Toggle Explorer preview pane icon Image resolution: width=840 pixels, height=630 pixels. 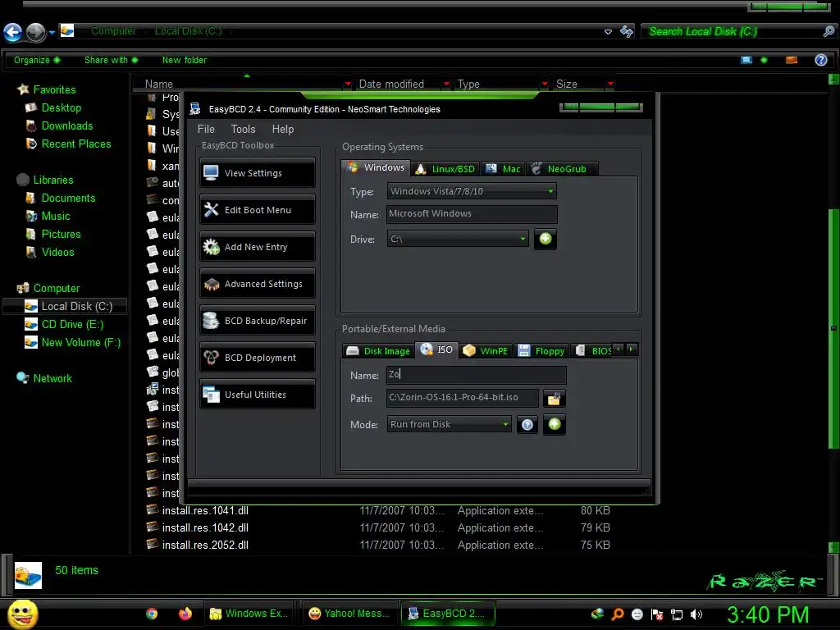click(x=792, y=60)
